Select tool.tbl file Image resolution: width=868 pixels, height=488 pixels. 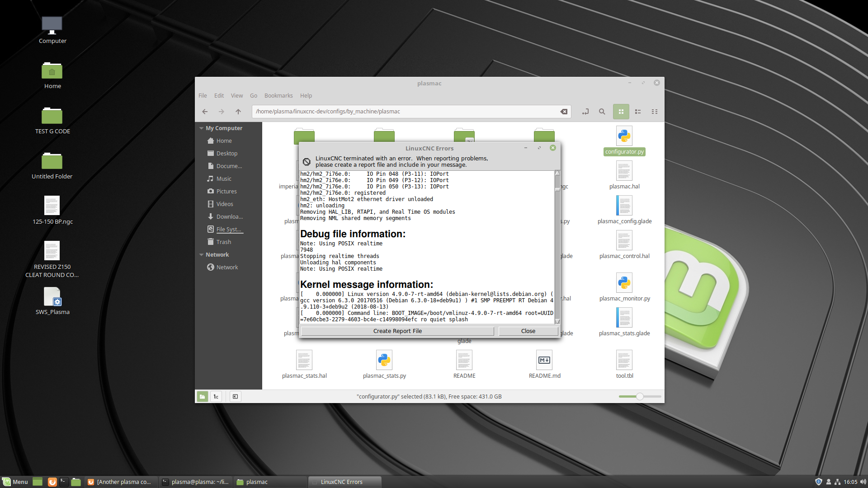[x=624, y=365]
